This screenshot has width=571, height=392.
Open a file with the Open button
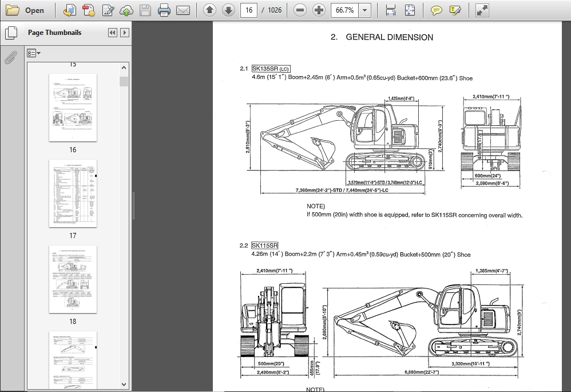click(x=25, y=10)
